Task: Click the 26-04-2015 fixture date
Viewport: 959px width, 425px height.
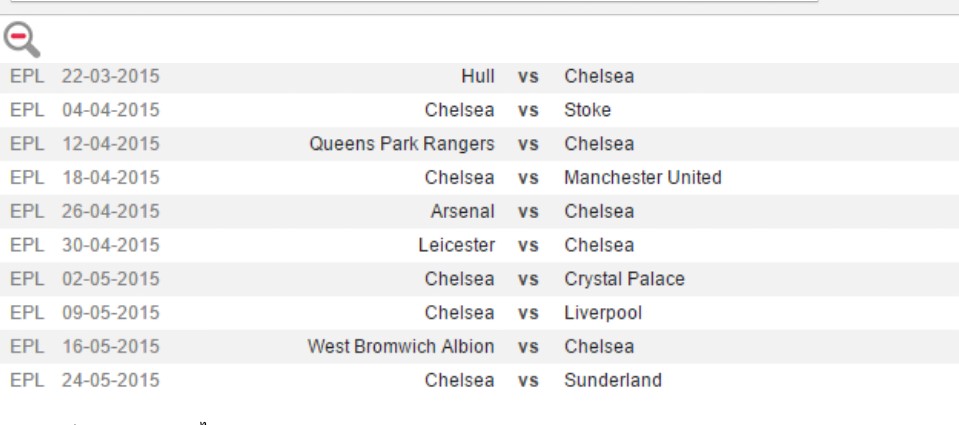Action: pos(110,212)
